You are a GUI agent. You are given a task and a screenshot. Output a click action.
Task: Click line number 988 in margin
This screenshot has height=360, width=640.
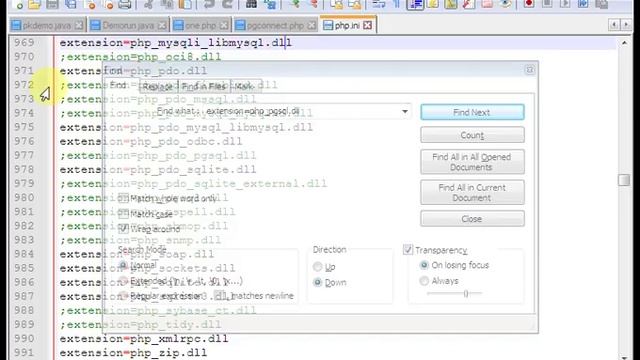point(24,310)
